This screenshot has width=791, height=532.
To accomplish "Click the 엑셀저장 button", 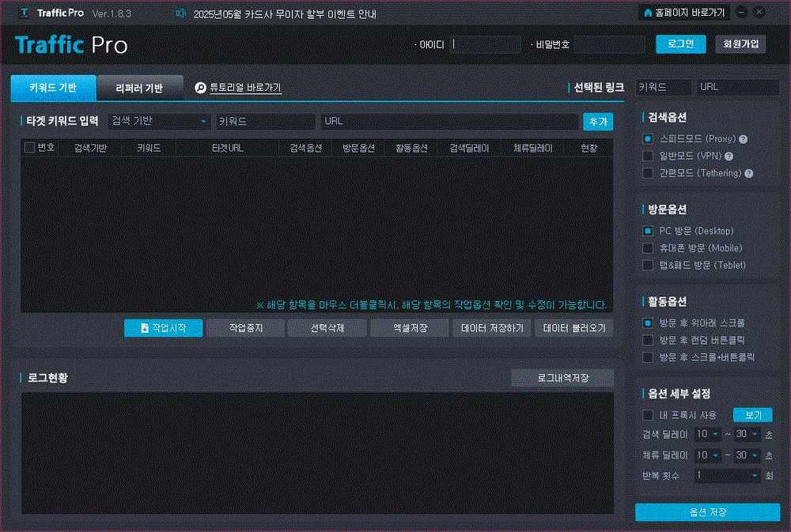I will [410, 328].
